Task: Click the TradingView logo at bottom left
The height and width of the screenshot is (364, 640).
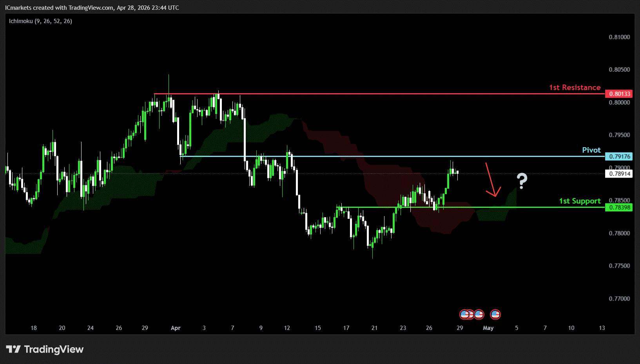Action: [x=45, y=349]
